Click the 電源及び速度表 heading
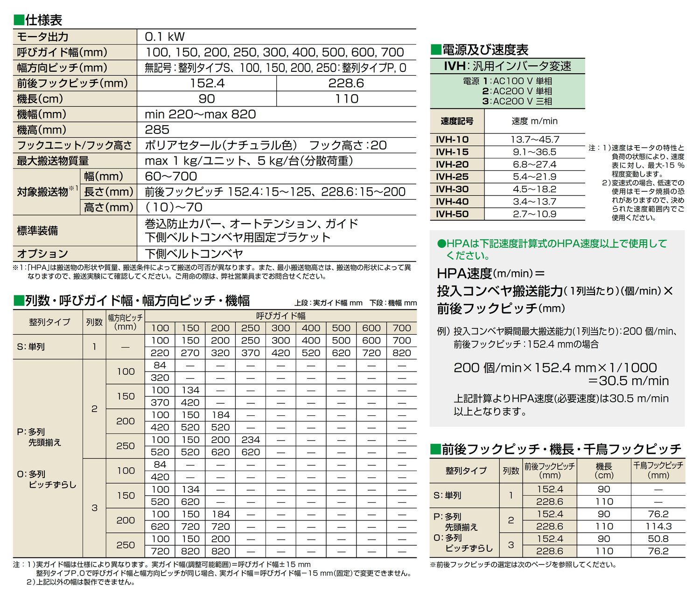The image size is (700, 604). [480, 49]
